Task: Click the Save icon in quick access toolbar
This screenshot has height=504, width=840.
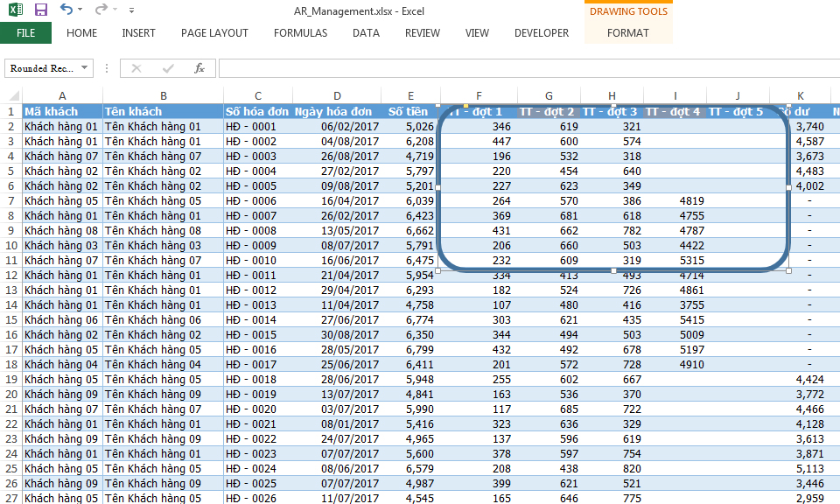Action: click(x=40, y=10)
